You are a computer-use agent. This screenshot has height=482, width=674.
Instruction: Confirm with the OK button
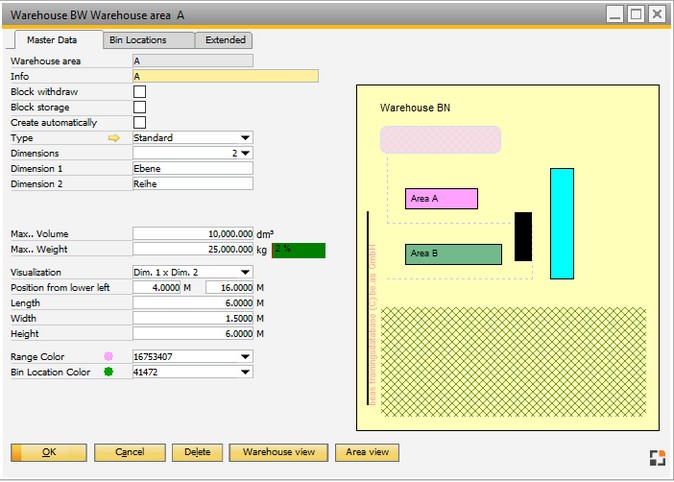click(x=49, y=452)
